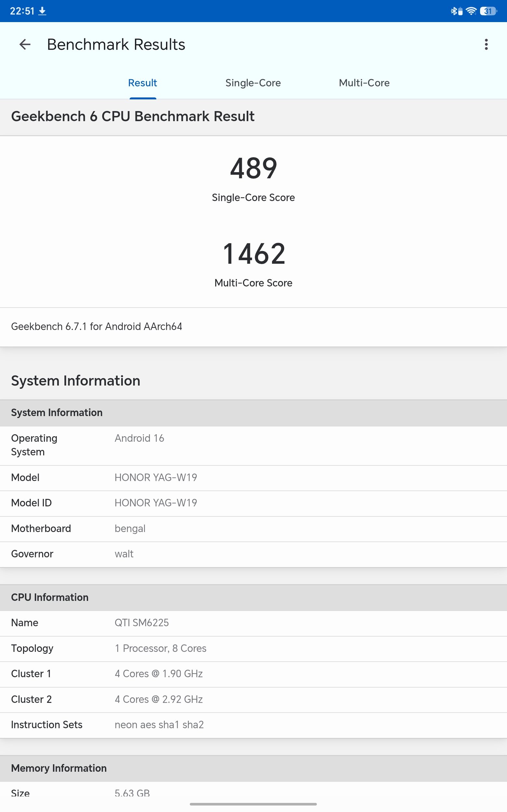Switch to the Result tab

click(x=142, y=83)
